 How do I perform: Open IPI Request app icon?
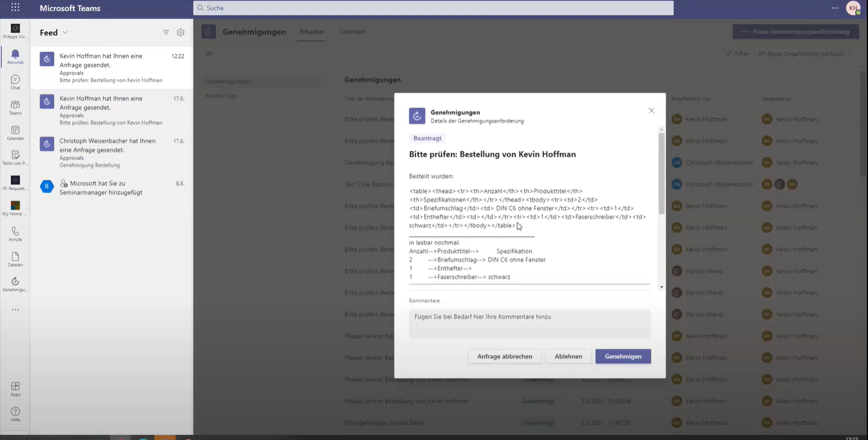(15, 183)
